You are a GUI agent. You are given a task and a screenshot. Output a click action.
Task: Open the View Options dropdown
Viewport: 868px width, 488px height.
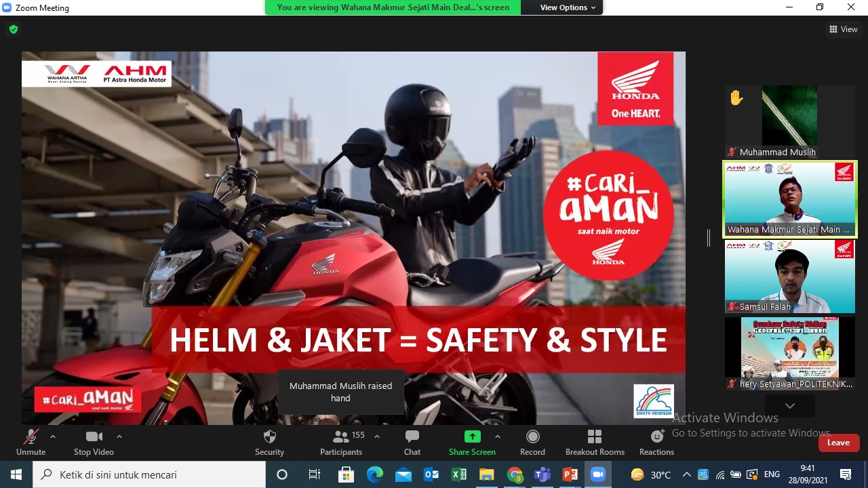click(568, 7)
